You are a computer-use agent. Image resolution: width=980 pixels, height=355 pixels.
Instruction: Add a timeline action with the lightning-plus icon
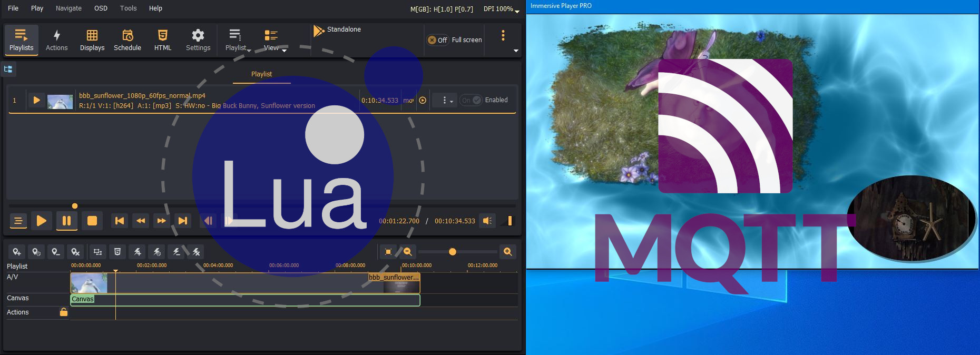tap(138, 252)
